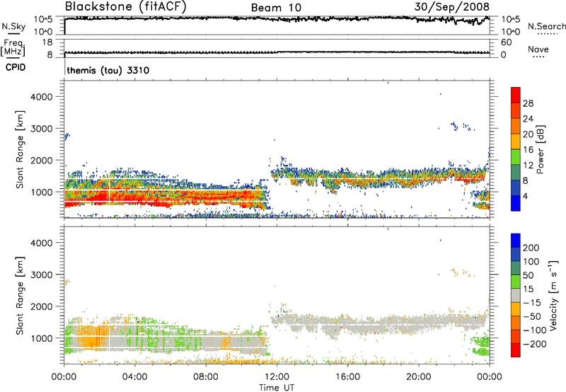Click the 'Slant Range [km]' label of the power plot
This screenshot has width=566, height=392.
point(20,149)
